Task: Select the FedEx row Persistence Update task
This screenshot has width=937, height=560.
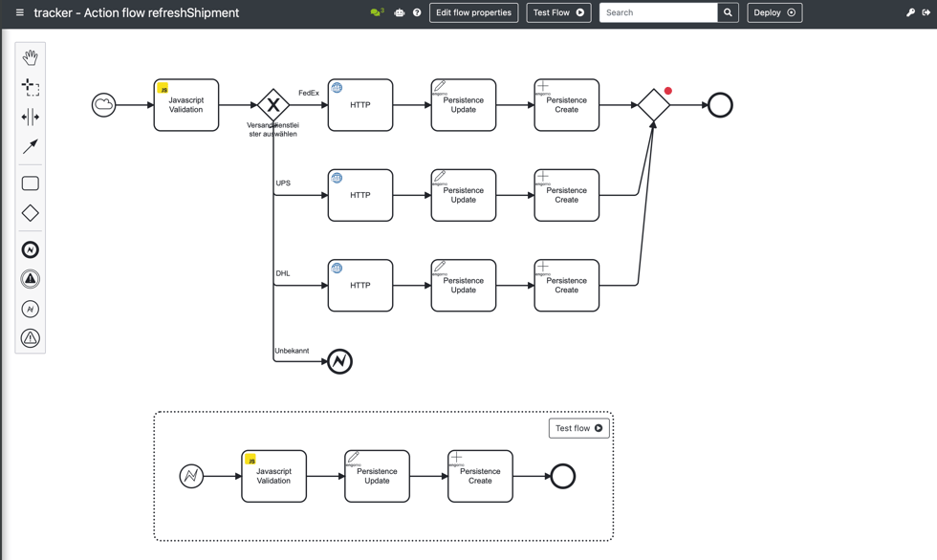Action: [464, 105]
